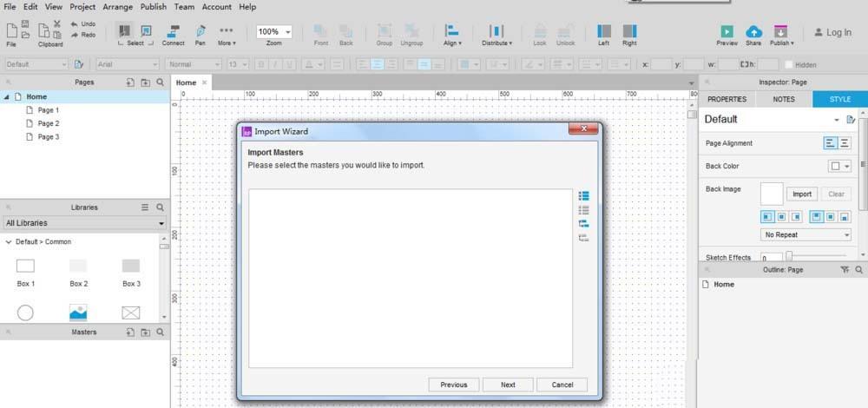Image resolution: width=868 pixels, height=408 pixels.
Task: Open the No Repeat dropdown
Action: [x=806, y=234]
